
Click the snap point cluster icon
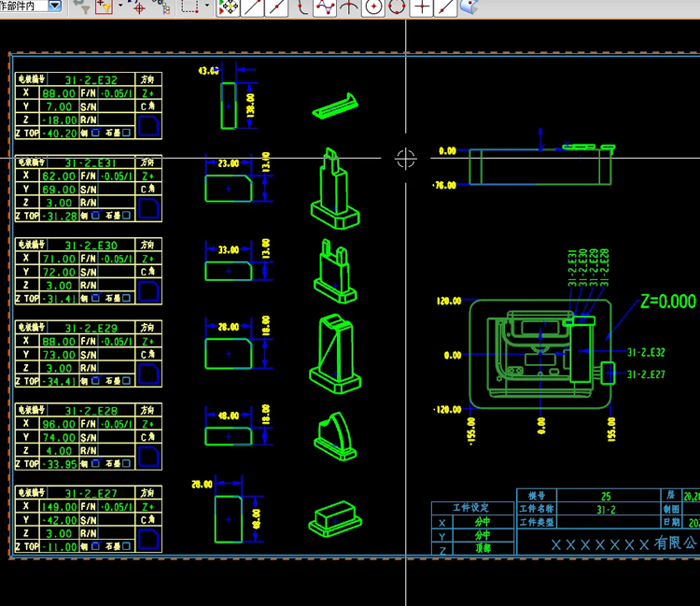[x=227, y=7]
